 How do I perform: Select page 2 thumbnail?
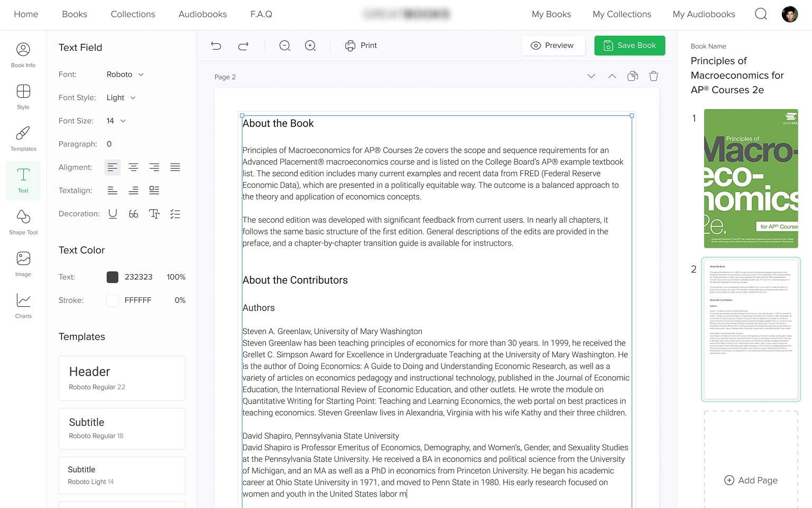pos(751,330)
